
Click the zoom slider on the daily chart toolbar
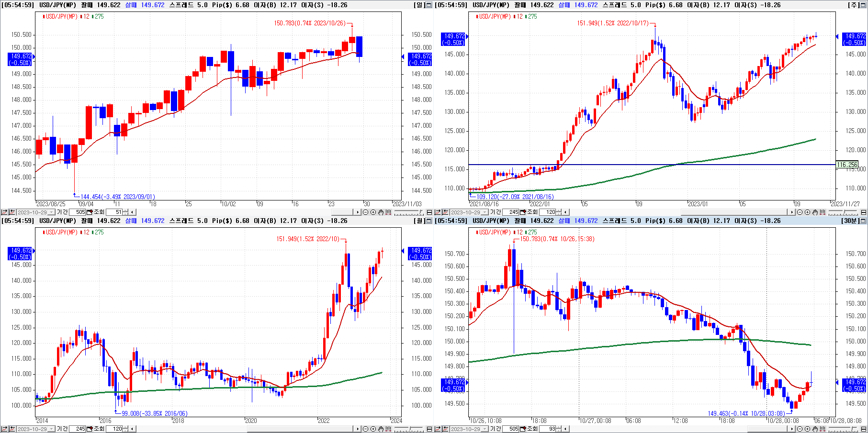408,212
